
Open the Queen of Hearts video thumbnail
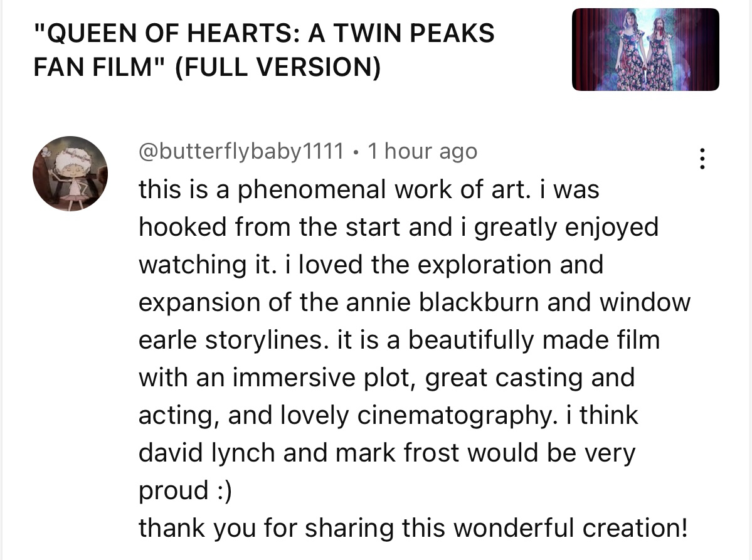click(645, 50)
